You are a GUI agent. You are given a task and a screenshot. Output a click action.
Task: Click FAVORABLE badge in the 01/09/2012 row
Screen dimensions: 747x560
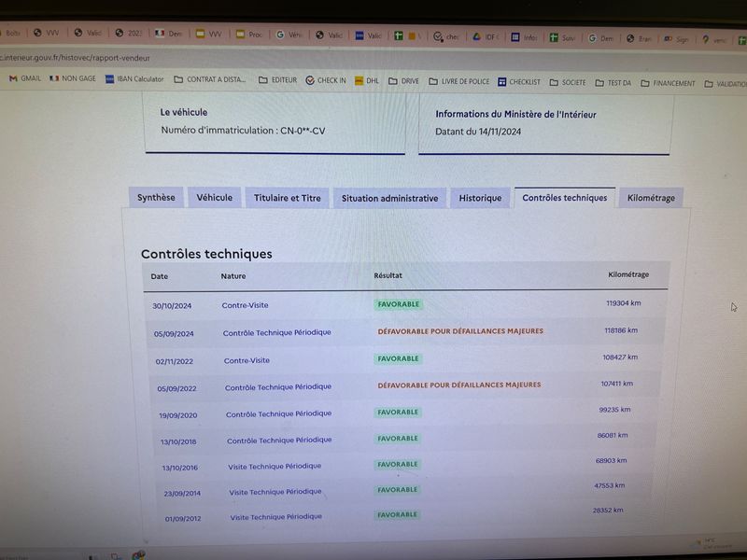397,515
